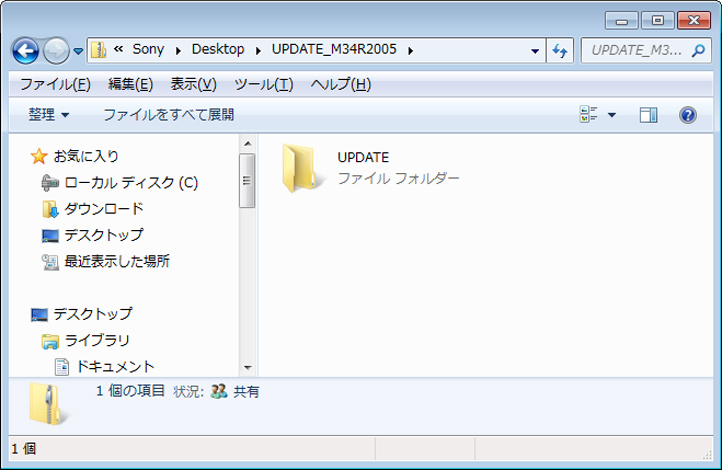The height and width of the screenshot is (470, 723).
Task: Select the UPDATE folder icon
Action: pyautogui.click(x=302, y=167)
